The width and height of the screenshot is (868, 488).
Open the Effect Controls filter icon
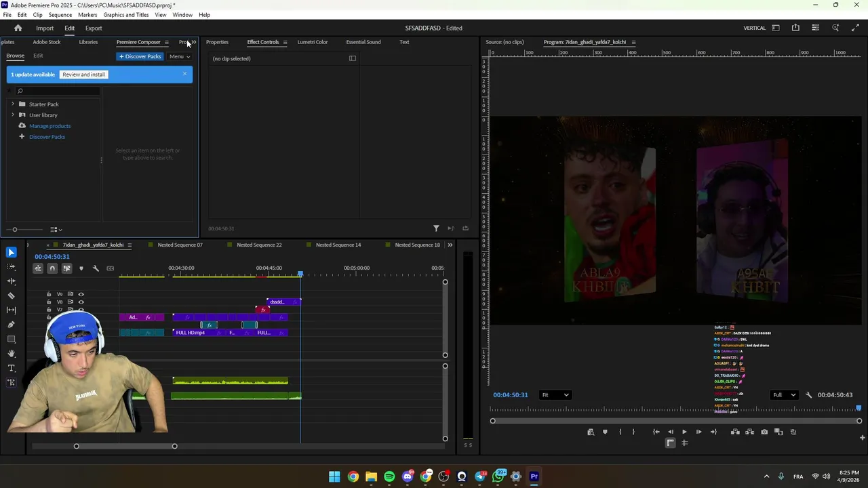click(436, 228)
